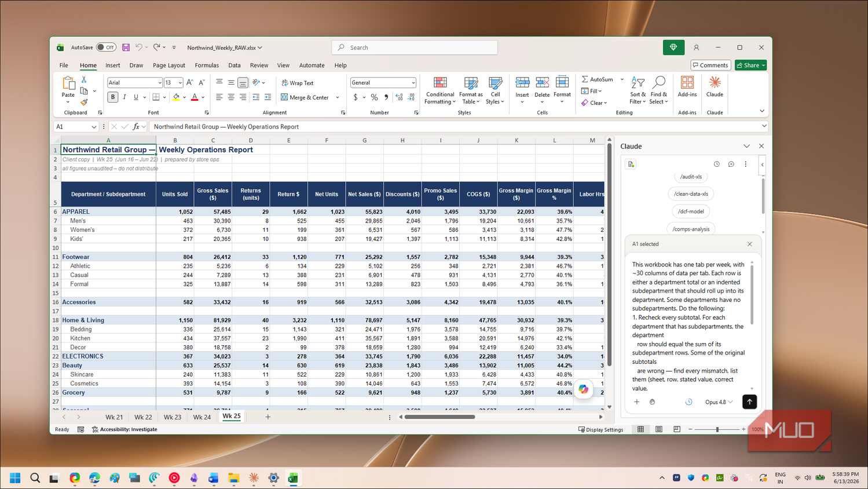The width and height of the screenshot is (868, 489).
Task: Switch to Page Layout view in status bar
Action: tap(659, 429)
